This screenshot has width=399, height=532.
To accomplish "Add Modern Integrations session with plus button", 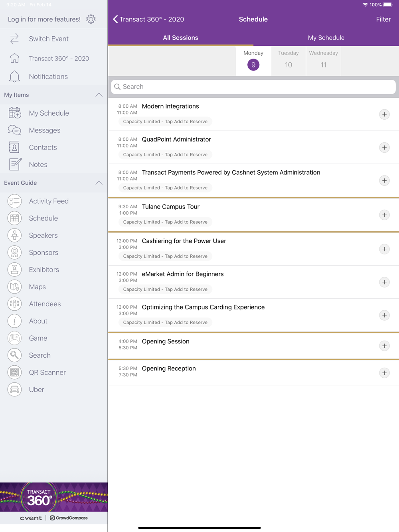I will point(384,114).
